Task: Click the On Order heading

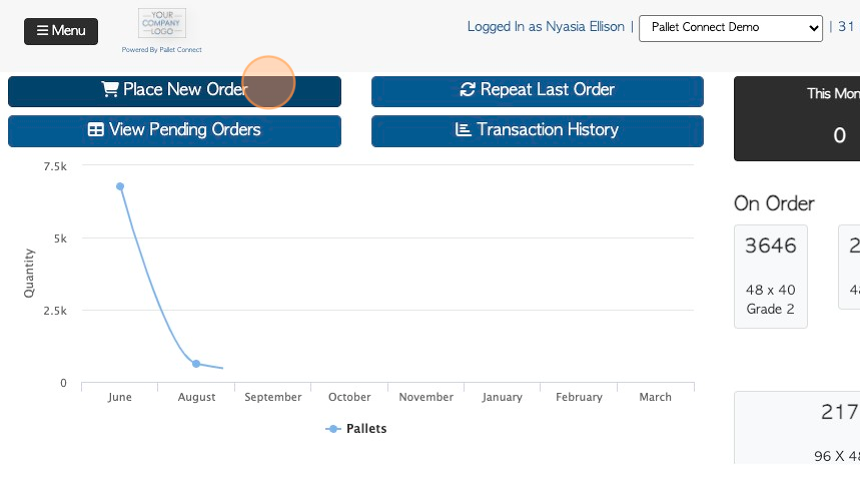Action: click(774, 203)
